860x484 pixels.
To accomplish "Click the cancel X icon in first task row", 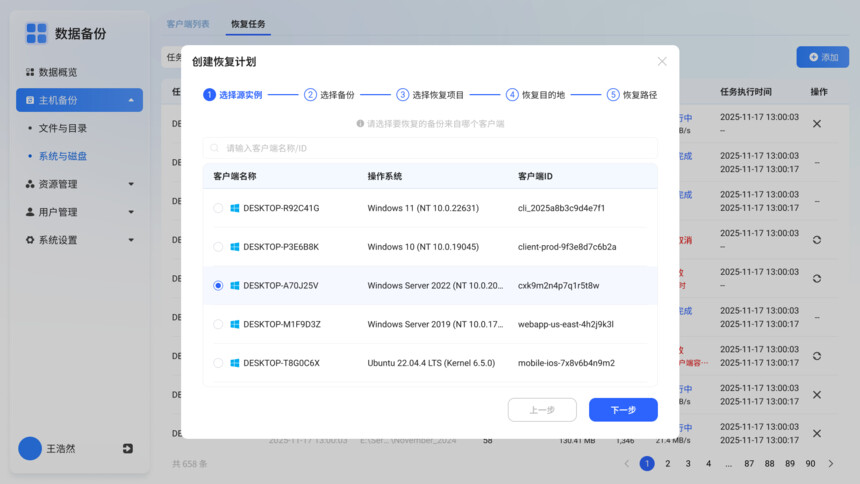I will coord(816,124).
